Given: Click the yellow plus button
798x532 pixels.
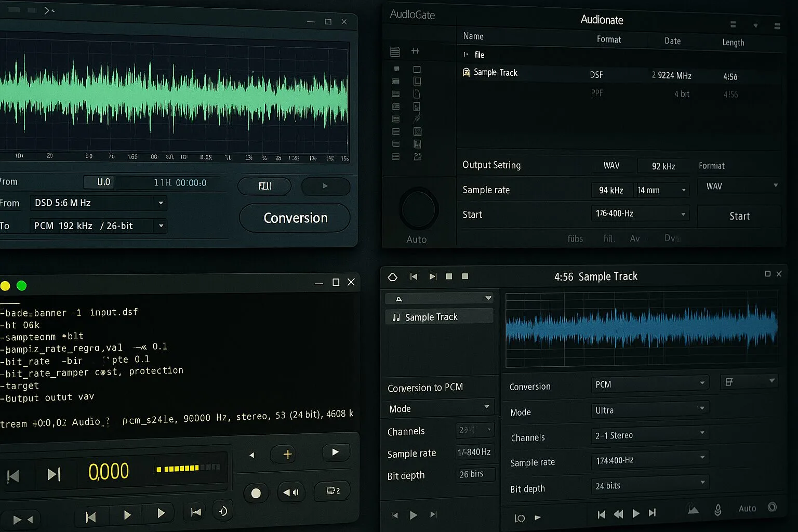Looking at the screenshot, I should click(287, 455).
